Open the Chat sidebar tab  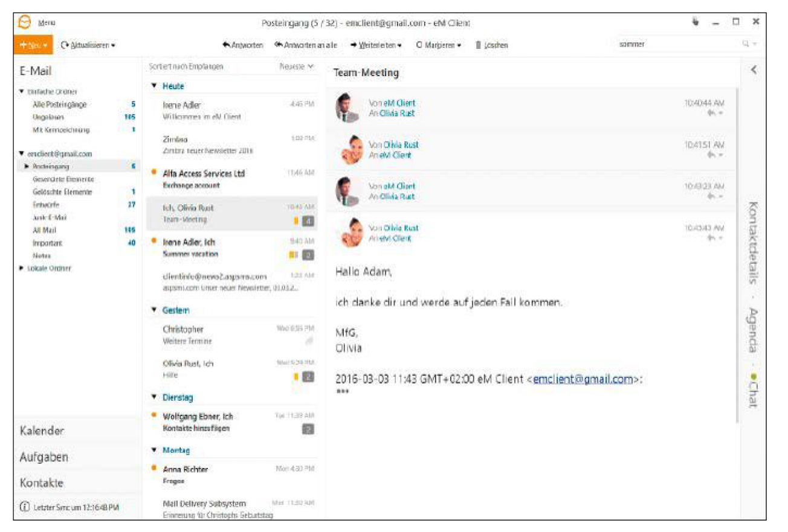(754, 391)
